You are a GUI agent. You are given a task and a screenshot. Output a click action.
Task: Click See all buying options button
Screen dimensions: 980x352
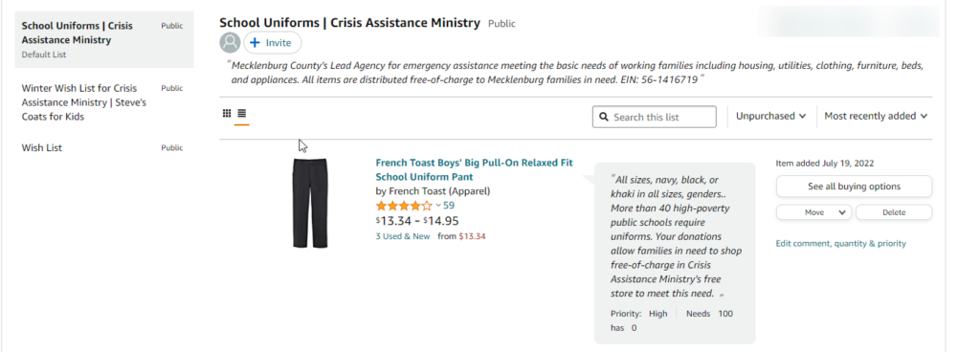click(854, 187)
